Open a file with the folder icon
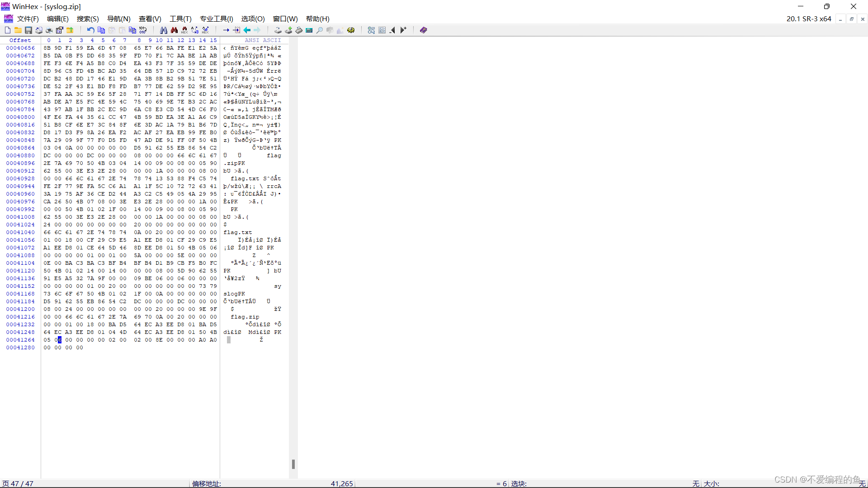This screenshot has width=868, height=488. (x=18, y=30)
